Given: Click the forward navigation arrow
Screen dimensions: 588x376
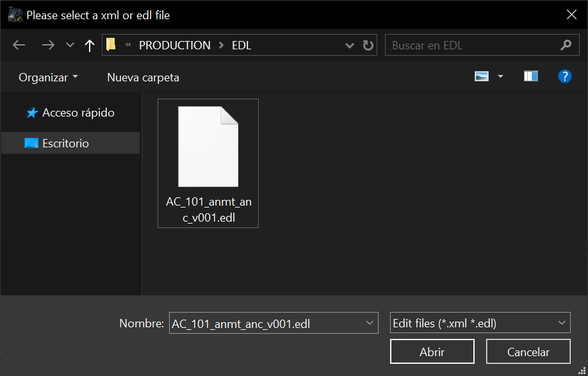Looking at the screenshot, I should click(47, 45).
